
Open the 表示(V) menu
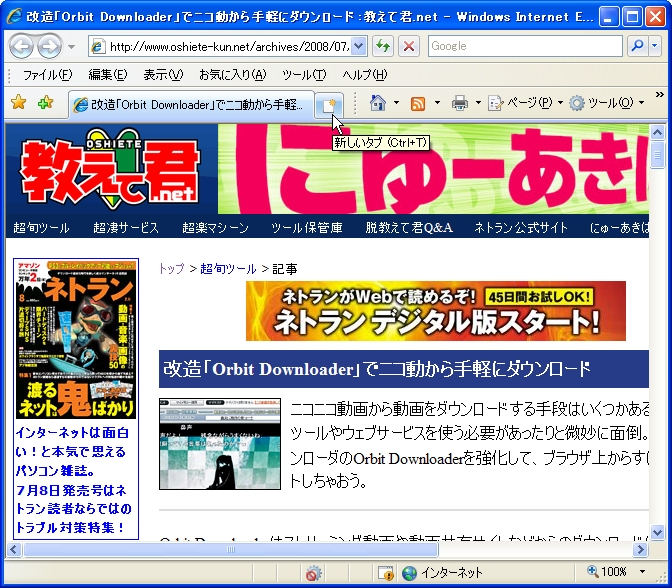(163, 75)
